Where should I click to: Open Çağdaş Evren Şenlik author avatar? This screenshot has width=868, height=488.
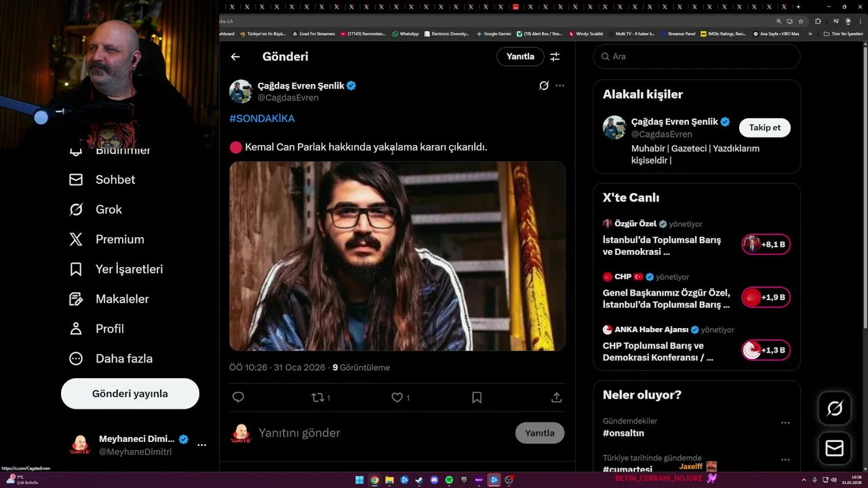tap(241, 91)
